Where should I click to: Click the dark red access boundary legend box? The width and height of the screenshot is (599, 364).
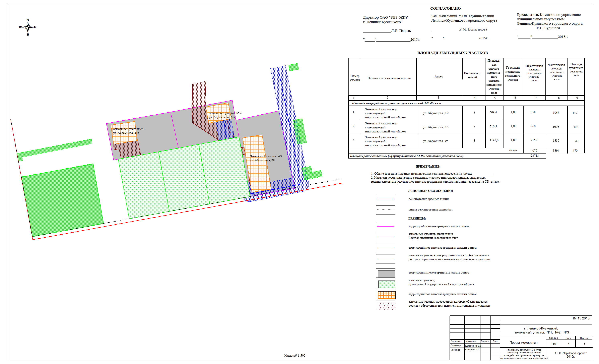[385, 259]
